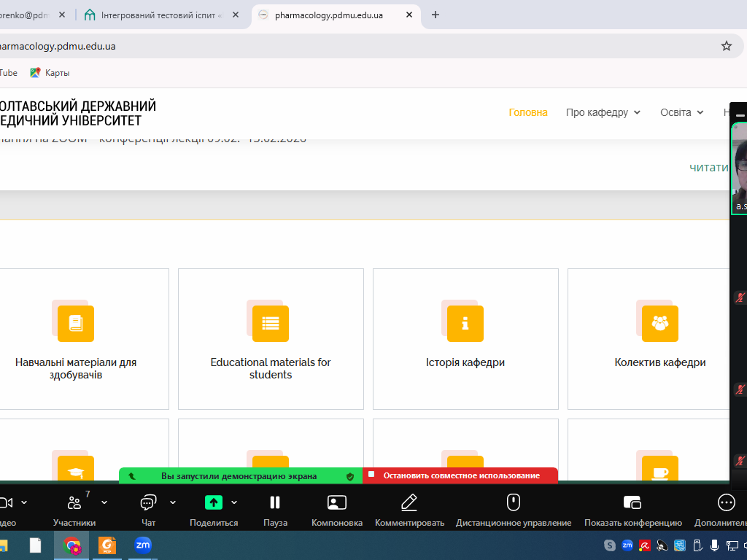Screen dimensions: 747x560
Task: Click Показать конференцию icon
Action: click(x=632, y=508)
